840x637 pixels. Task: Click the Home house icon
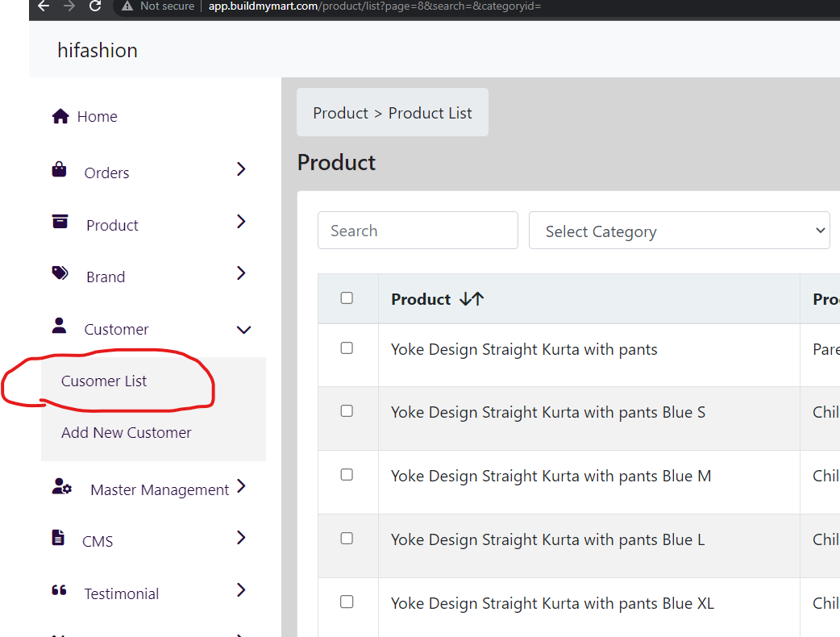60,116
